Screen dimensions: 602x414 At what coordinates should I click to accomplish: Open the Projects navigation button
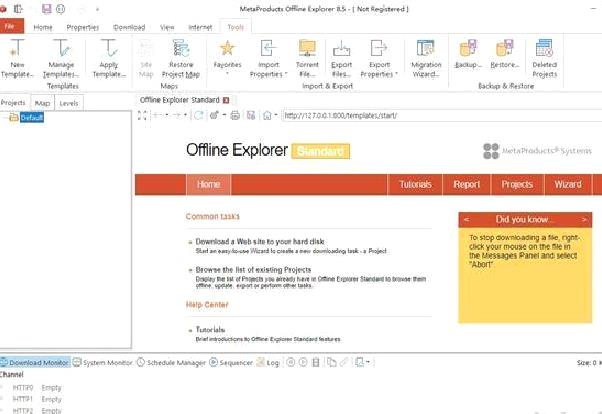[517, 184]
